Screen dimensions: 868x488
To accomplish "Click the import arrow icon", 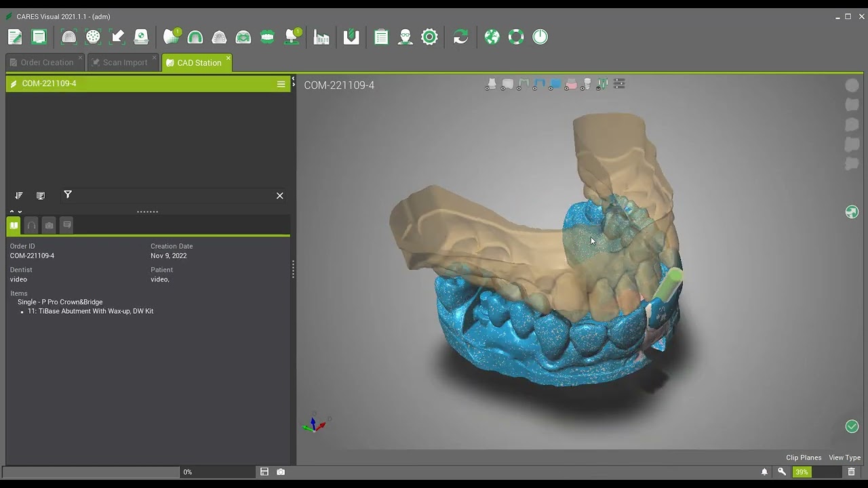I will 117,37.
